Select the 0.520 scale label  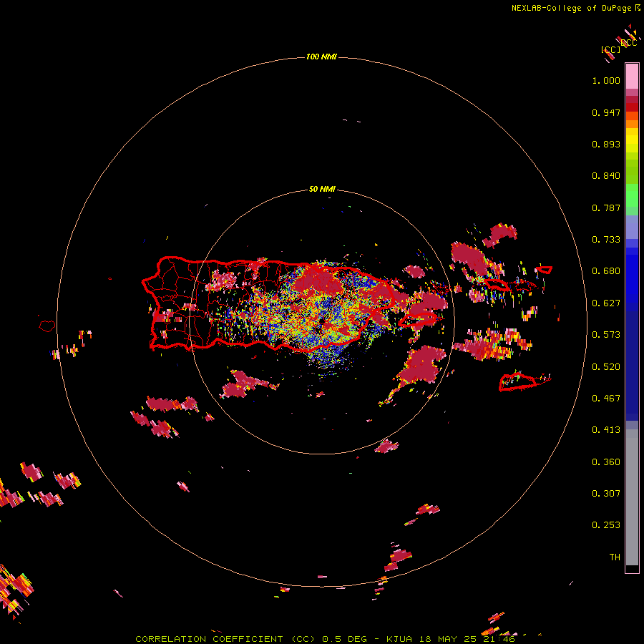[606, 367]
